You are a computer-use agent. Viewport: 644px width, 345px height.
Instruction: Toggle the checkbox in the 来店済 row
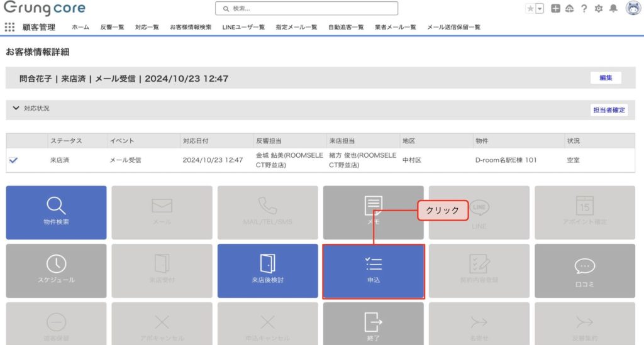pos(13,160)
